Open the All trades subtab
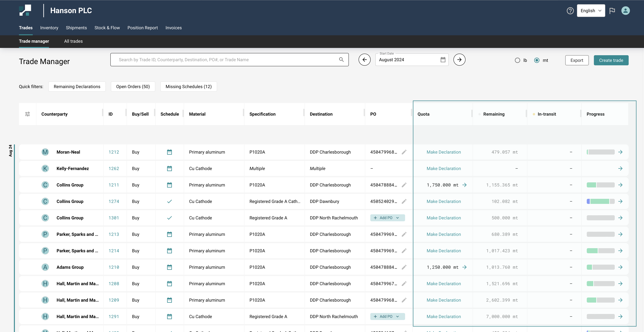Image resolution: width=644 pixels, height=332 pixels. (73, 41)
